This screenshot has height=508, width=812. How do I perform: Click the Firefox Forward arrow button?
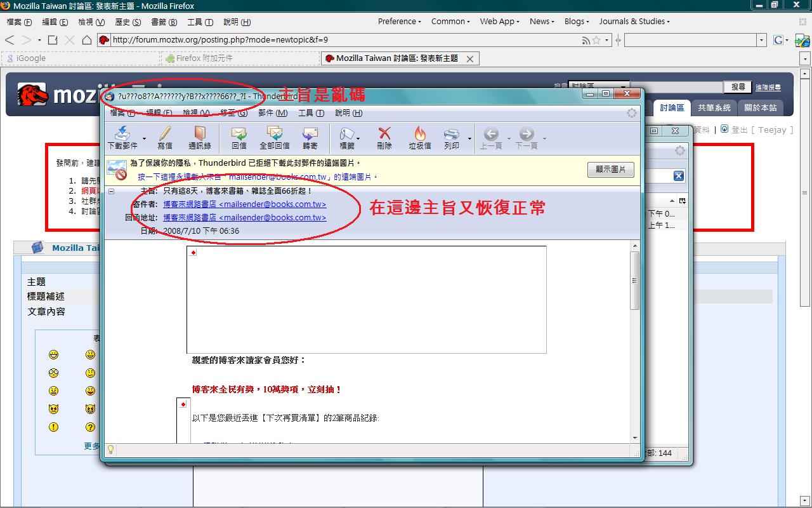tap(27, 40)
